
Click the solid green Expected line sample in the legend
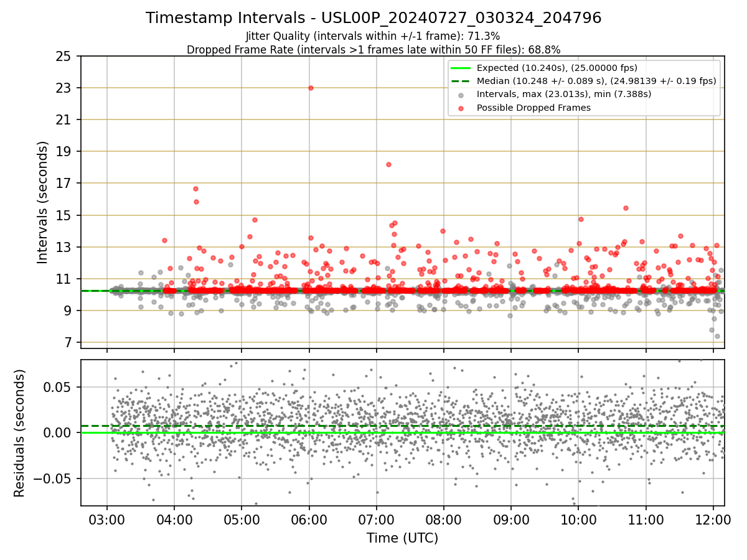[x=461, y=68]
